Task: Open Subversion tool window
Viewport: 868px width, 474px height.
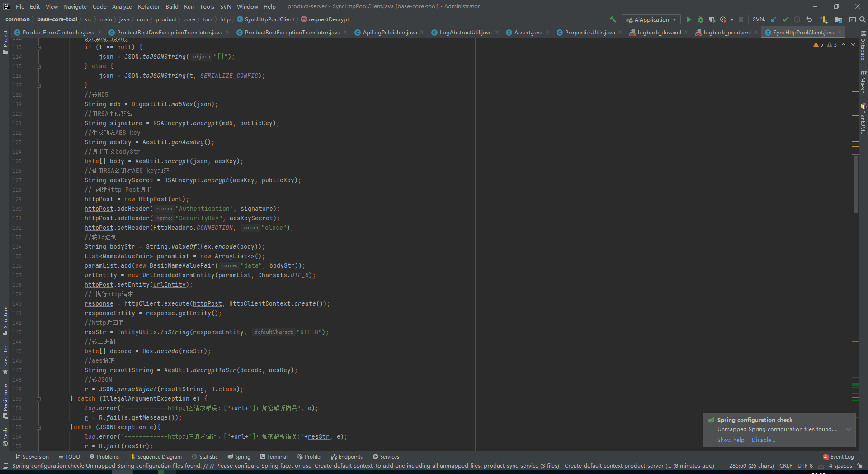Action: click(32, 457)
